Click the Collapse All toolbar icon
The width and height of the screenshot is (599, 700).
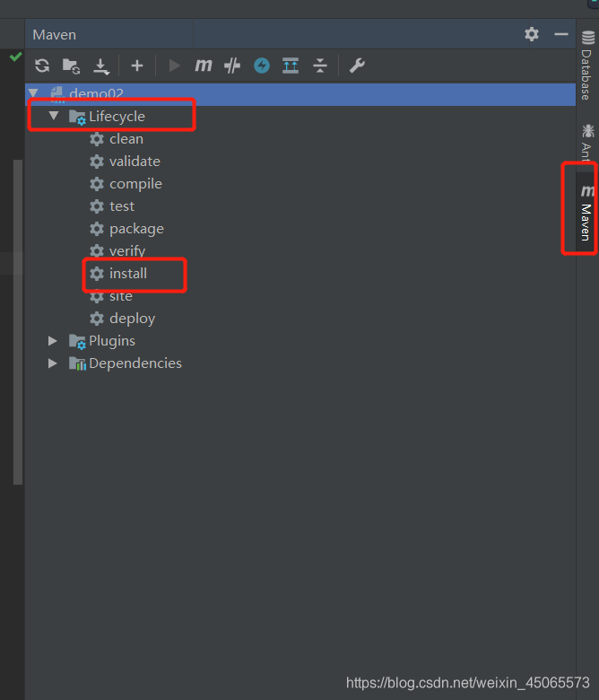320,66
